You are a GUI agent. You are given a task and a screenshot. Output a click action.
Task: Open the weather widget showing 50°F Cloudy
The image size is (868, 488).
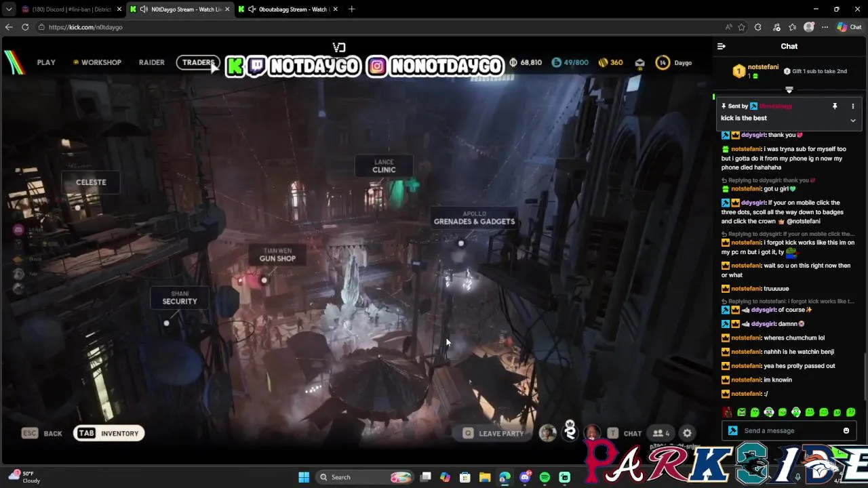(26, 477)
